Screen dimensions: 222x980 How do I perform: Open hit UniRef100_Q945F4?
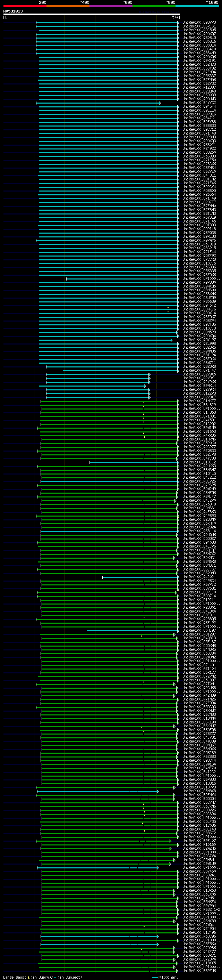click(199, 106)
